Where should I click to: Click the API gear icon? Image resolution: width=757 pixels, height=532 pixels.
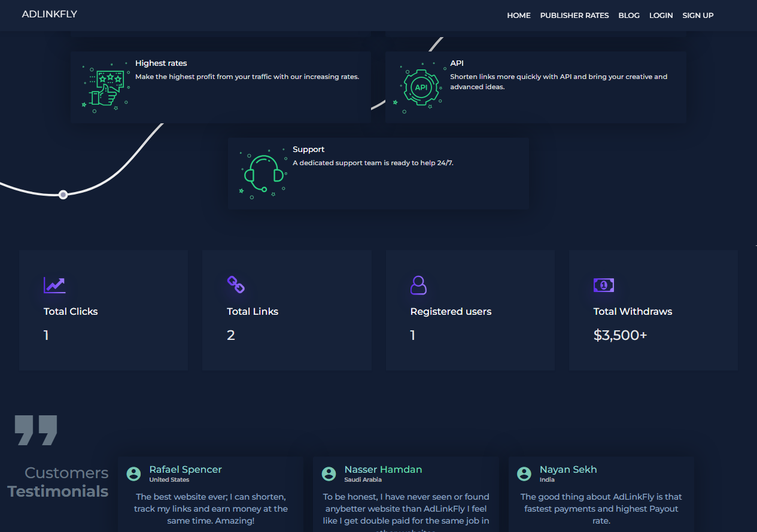421,87
